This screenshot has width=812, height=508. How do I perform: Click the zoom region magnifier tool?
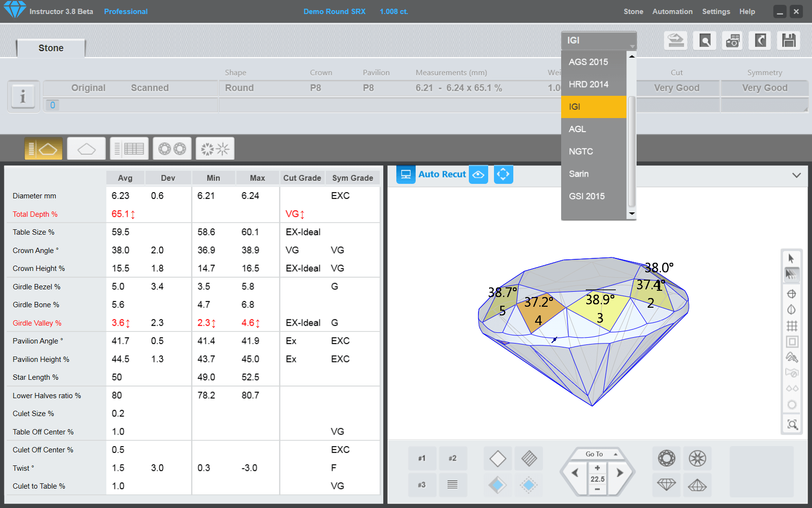(792, 424)
